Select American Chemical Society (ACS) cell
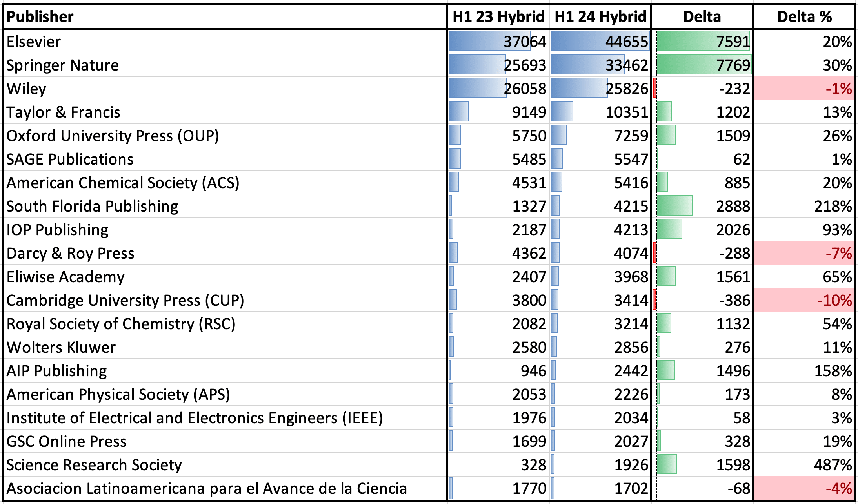Screen dimensions: 858x504 click(225, 182)
